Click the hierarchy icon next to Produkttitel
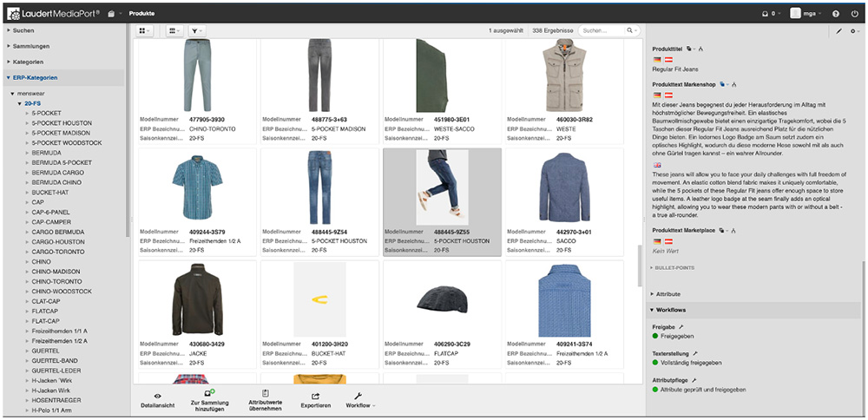 click(700, 49)
